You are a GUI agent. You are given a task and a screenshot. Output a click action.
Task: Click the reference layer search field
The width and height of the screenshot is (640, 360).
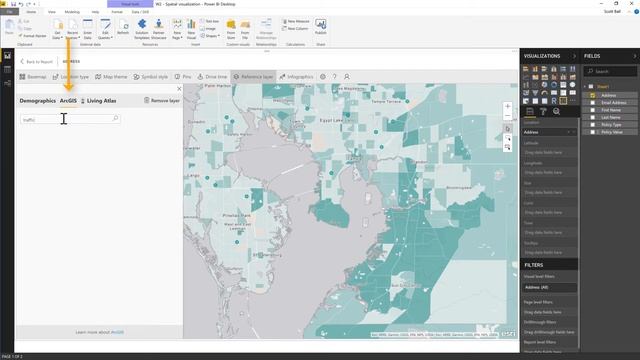(x=70, y=119)
